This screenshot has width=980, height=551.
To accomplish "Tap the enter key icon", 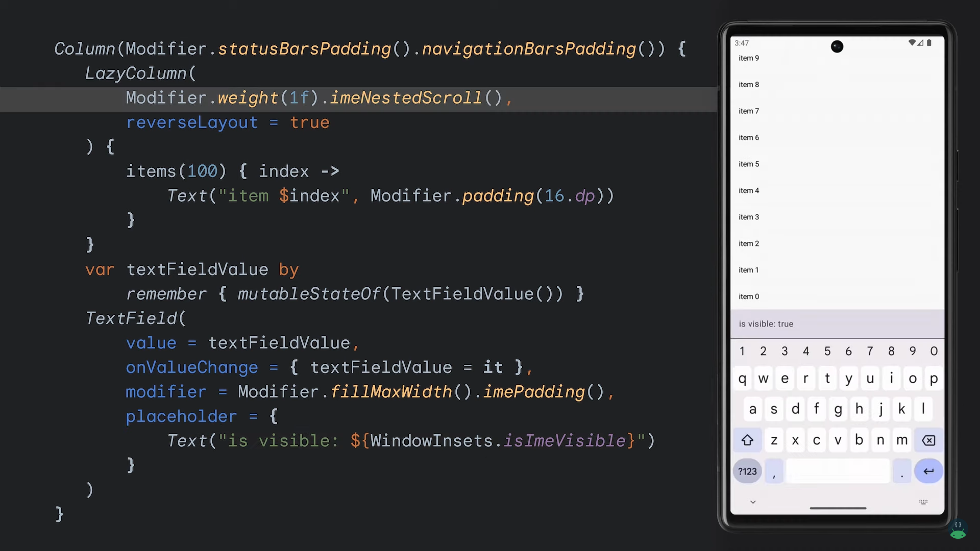I will tap(928, 471).
